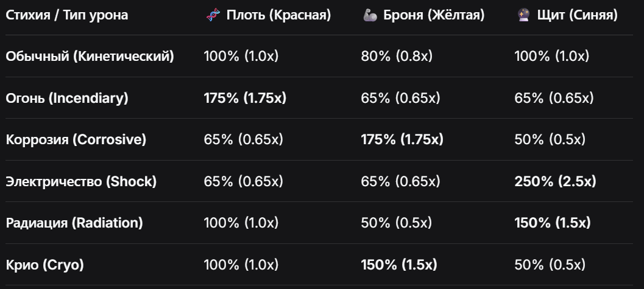Click the bold 175% (1.75x) Corrosive armor value
The width and height of the screenshot is (644, 289).
402,139
